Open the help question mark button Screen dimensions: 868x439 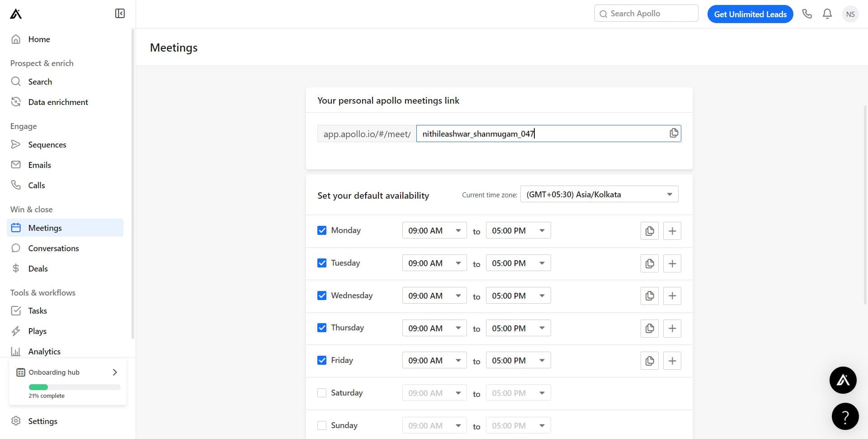845,416
